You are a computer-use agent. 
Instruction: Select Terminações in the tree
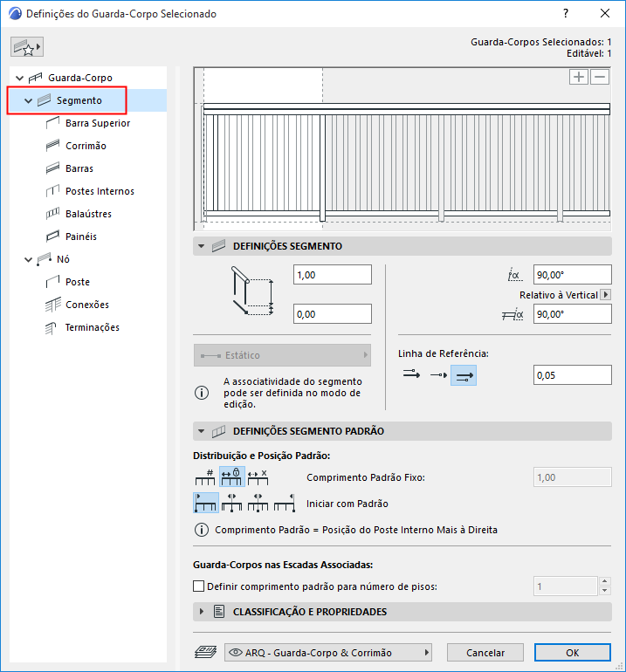pos(93,327)
